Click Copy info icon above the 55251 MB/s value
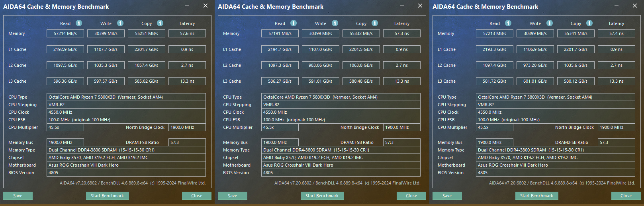The image size is (644, 206). (160, 23)
